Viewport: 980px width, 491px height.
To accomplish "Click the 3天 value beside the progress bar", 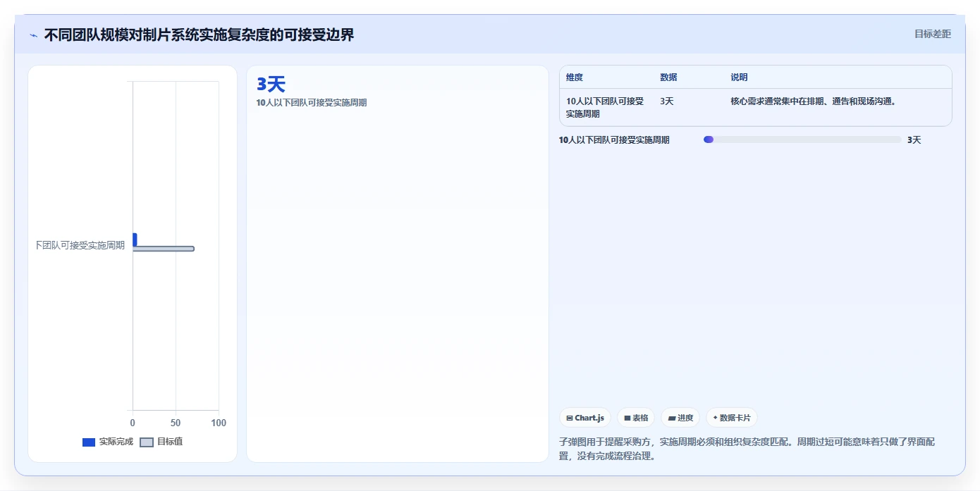I will (x=914, y=140).
